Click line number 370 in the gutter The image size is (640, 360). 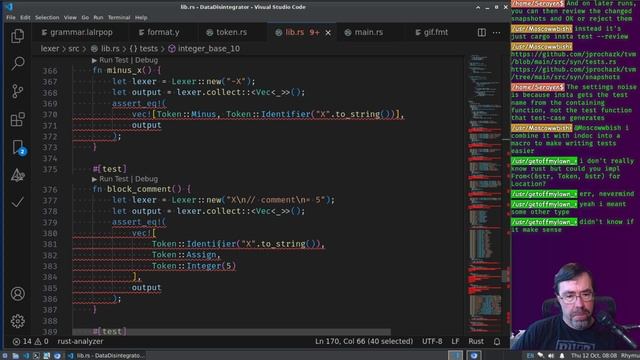click(50, 115)
